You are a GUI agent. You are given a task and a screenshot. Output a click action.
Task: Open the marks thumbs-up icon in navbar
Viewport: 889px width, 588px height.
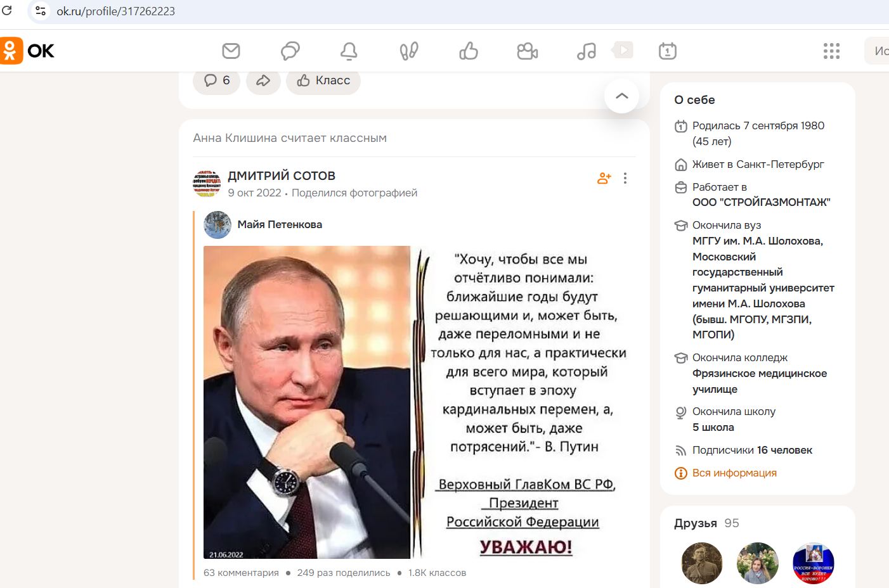click(469, 51)
